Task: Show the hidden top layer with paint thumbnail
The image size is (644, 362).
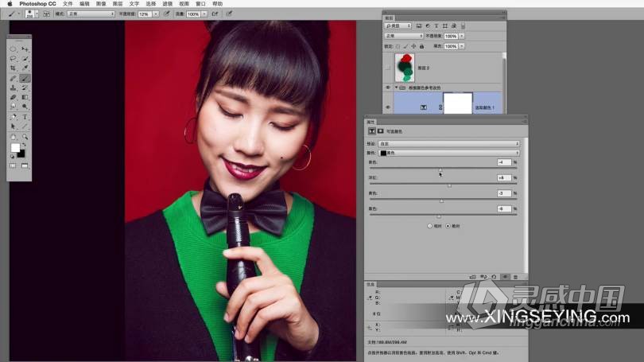Action: [x=388, y=68]
